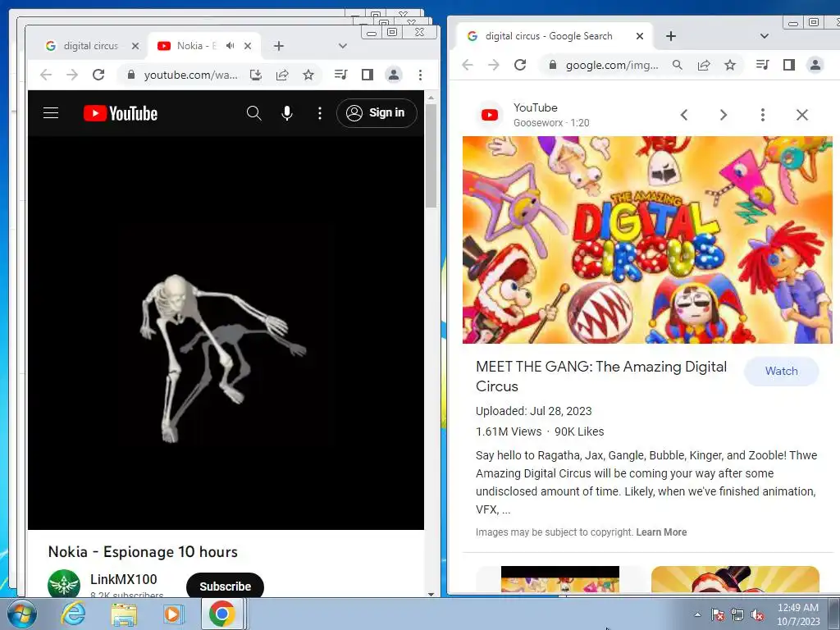This screenshot has width=840, height=630.
Task: Zoom magnifier icon in Google address bar
Action: pos(678,65)
